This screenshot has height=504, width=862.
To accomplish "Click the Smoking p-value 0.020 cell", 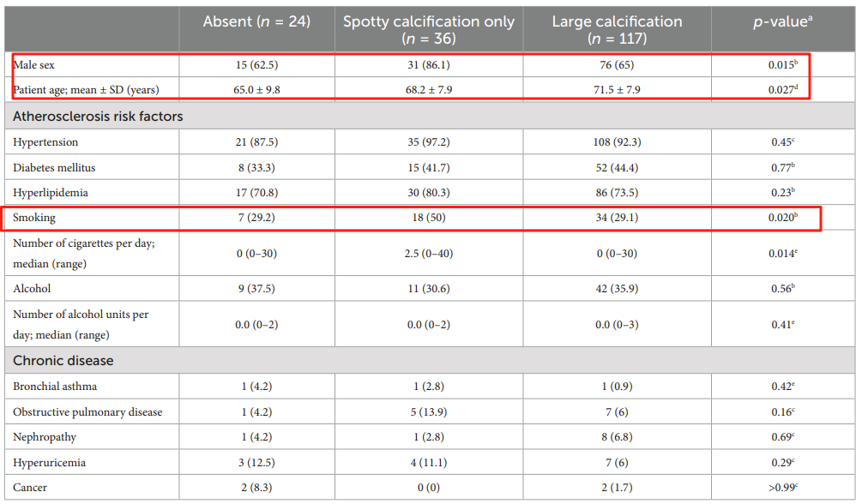I will pyautogui.click(x=781, y=219).
